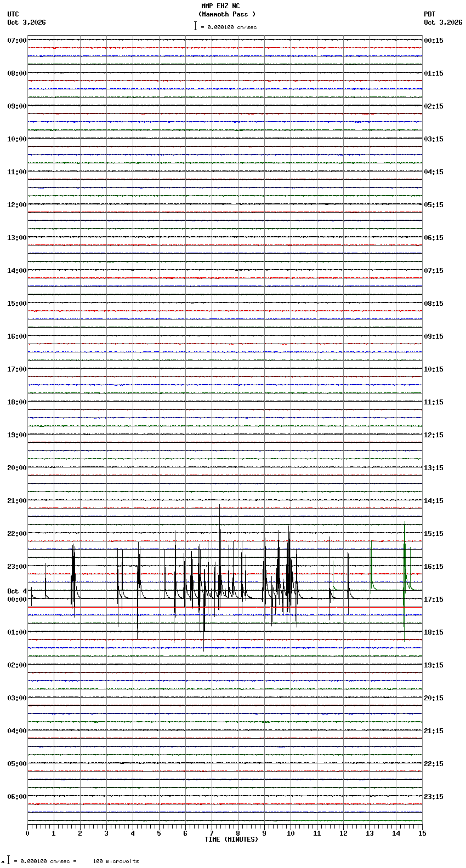This screenshot has height=868, width=466.
Task: Click the 5 minute axis tick label
Action: (159, 833)
